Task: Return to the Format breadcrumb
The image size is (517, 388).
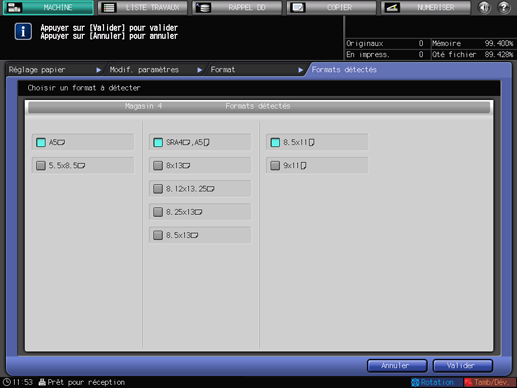Action: coord(223,70)
